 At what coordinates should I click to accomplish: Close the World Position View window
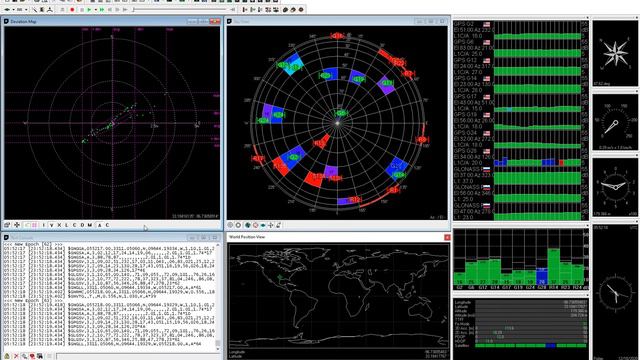click(447, 237)
